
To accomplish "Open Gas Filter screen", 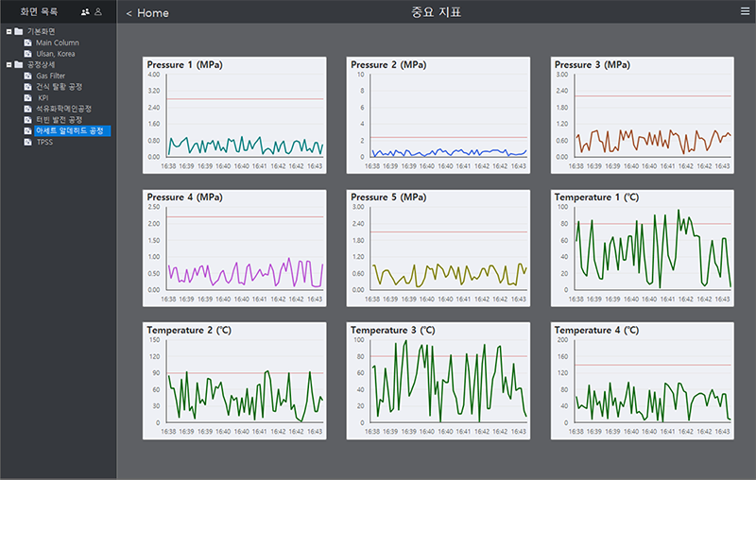I will coord(51,76).
